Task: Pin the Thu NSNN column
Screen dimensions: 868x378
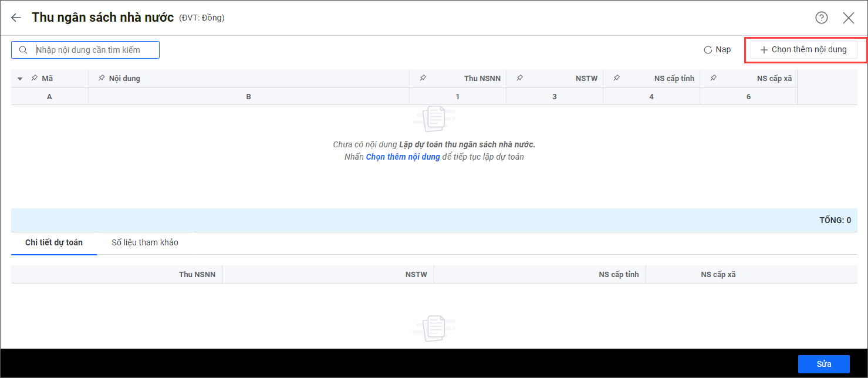Action: 423,78
